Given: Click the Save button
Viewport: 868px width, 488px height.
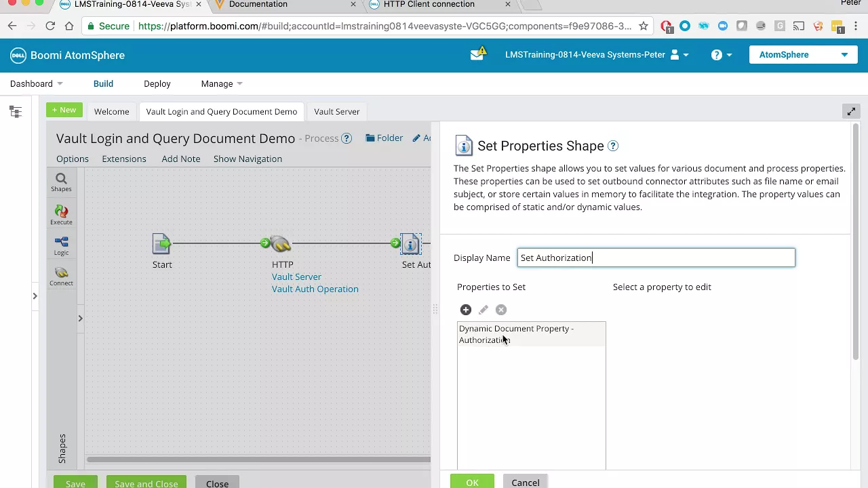Looking at the screenshot, I should [x=75, y=483].
